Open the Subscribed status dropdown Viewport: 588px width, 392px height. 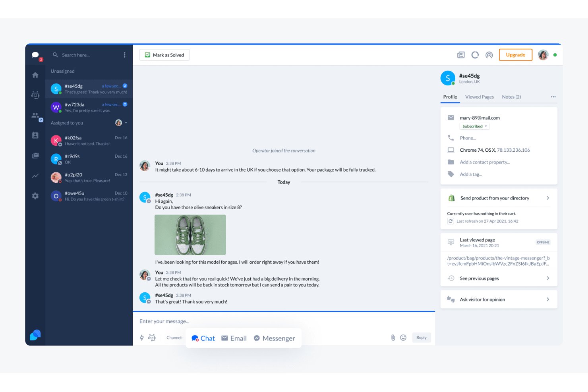(474, 126)
